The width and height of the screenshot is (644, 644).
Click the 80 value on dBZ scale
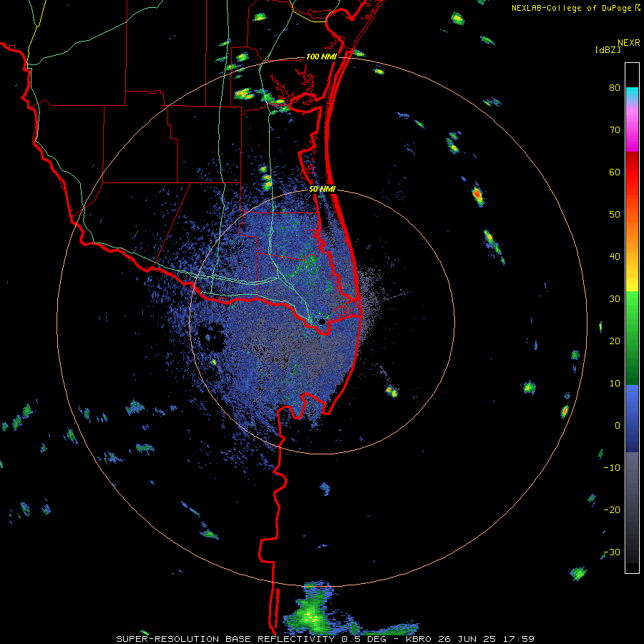[615, 88]
